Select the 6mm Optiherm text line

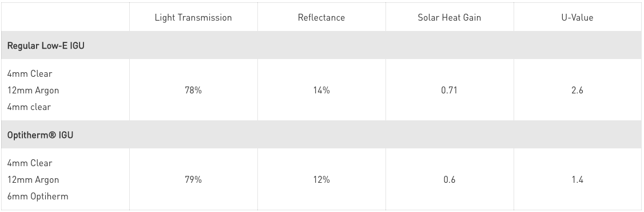[38, 197]
